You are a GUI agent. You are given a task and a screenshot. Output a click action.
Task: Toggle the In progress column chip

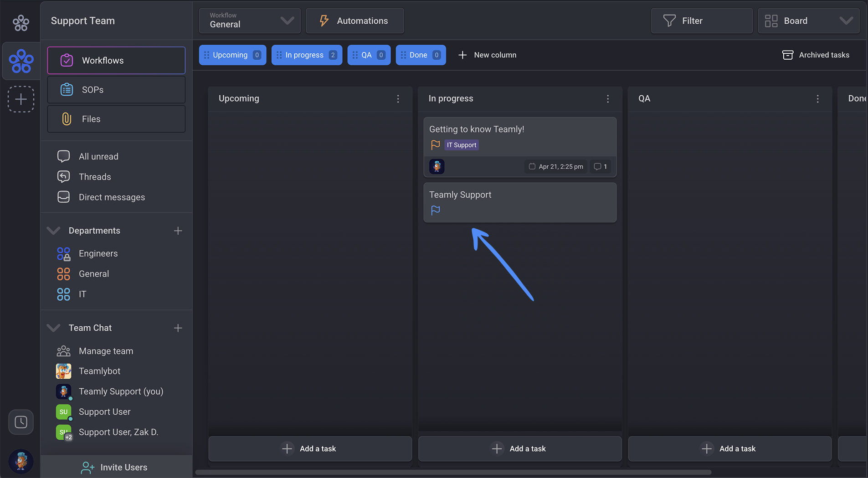(307, 55)
